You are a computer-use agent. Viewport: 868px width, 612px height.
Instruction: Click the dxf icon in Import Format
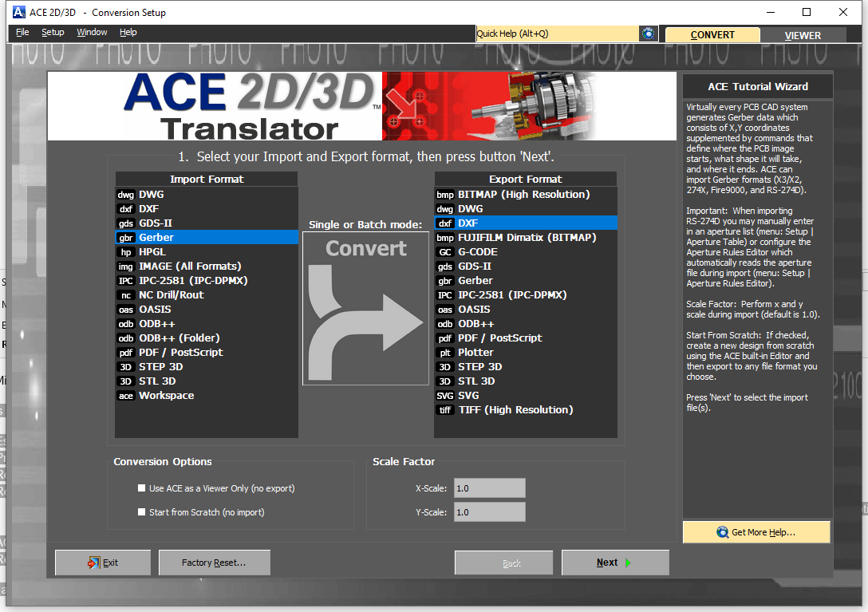(126, 209)
